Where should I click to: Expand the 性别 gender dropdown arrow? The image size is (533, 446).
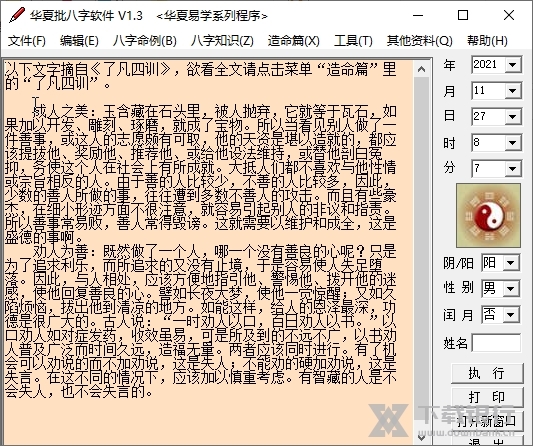click(x=511, y=289)
